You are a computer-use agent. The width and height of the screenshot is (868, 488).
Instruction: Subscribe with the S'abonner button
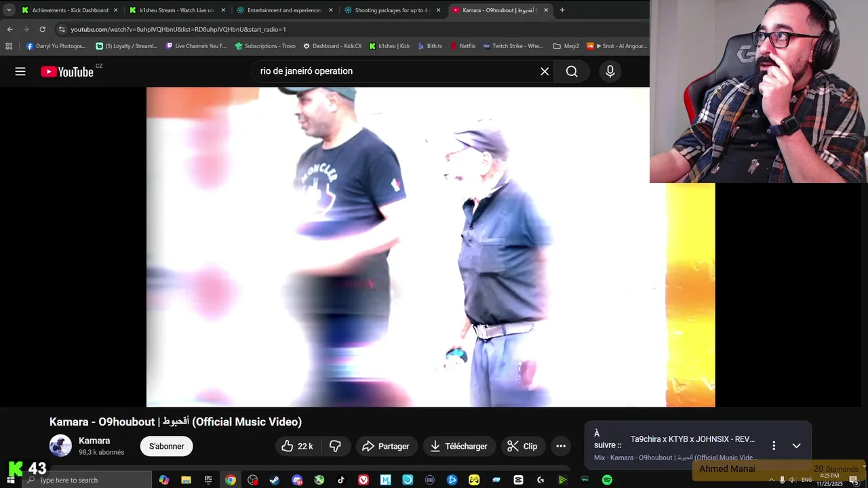[x=167, y=446]
